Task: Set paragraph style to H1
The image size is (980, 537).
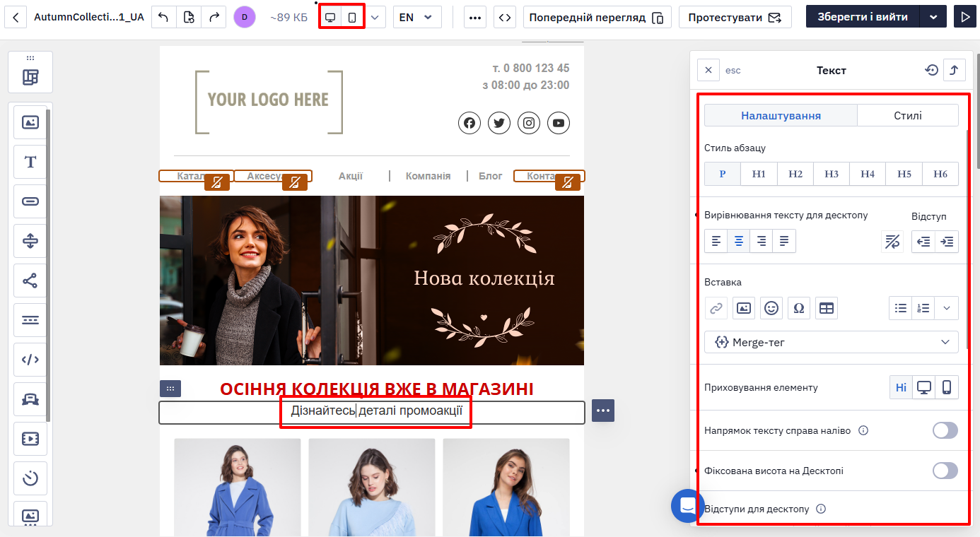Action: [759, 174]
